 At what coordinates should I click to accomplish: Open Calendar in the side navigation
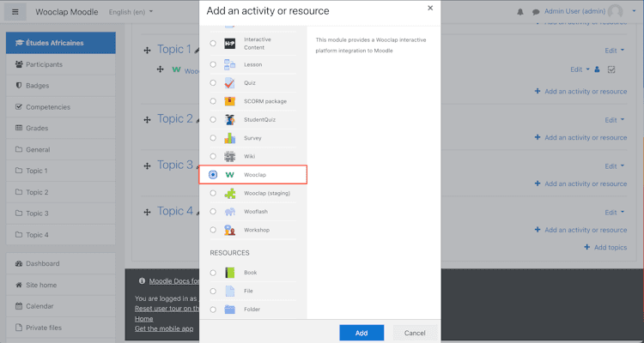point(61,306)
